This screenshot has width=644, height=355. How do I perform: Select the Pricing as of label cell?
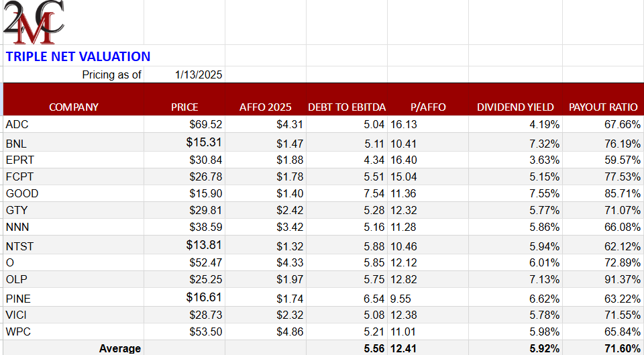(111, 74)
